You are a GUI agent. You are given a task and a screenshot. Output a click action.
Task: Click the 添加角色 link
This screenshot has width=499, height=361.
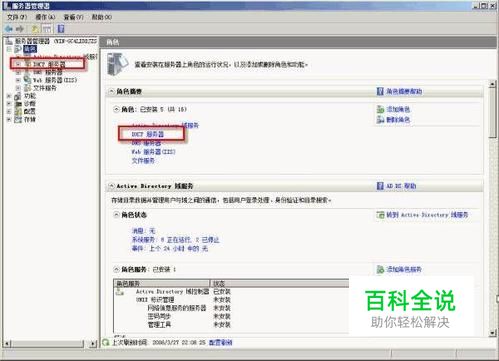click(x=398, y=109)
